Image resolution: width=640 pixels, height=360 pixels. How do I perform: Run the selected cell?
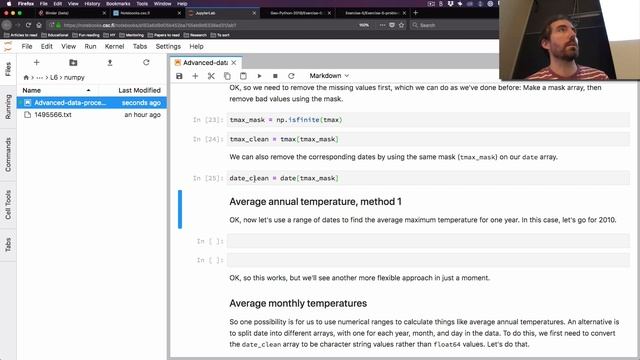(x=259, y=76)
